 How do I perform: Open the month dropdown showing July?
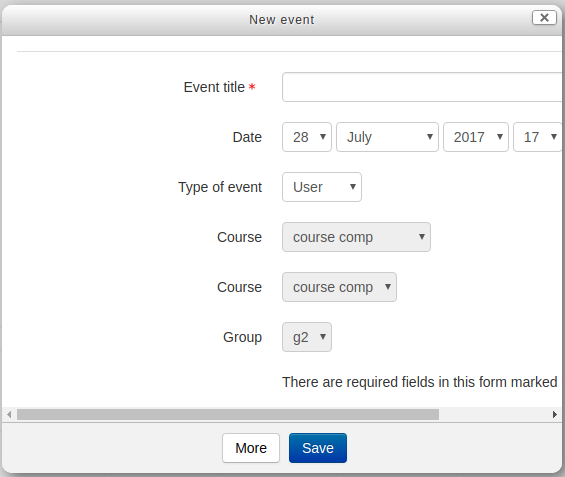(x=387, y=137)
